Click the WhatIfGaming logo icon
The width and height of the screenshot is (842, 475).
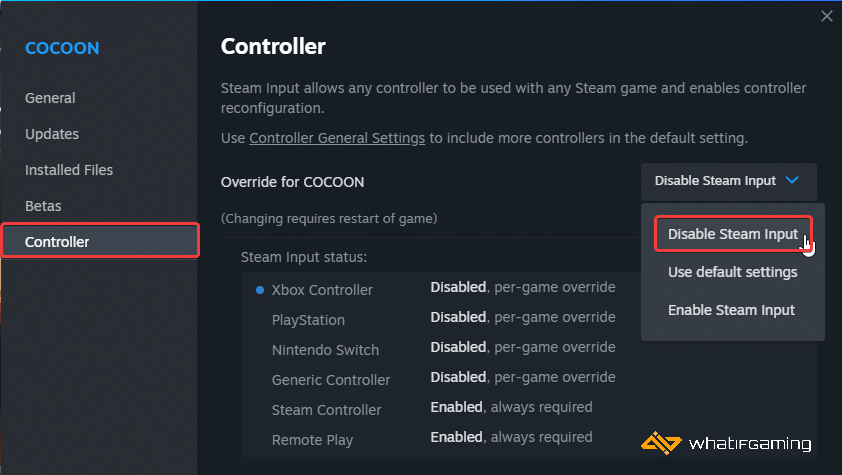(x=660, y=443)
